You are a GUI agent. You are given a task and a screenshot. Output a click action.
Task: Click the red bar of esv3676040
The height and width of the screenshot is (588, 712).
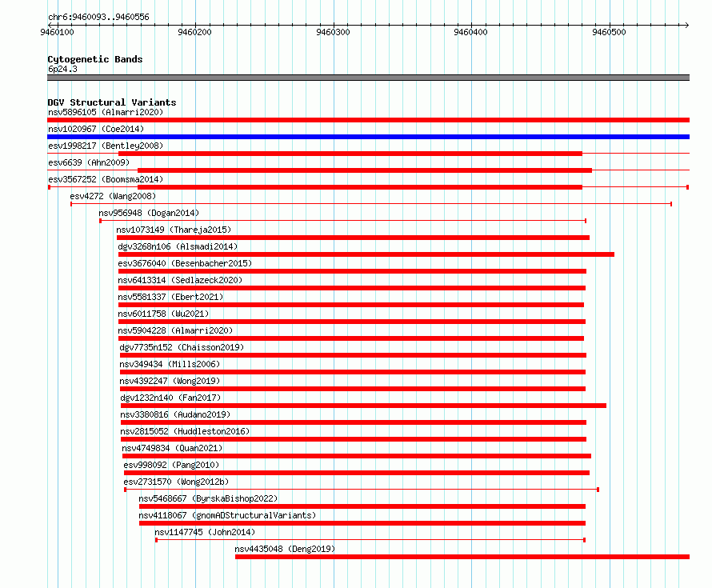[x=352, y=271]
